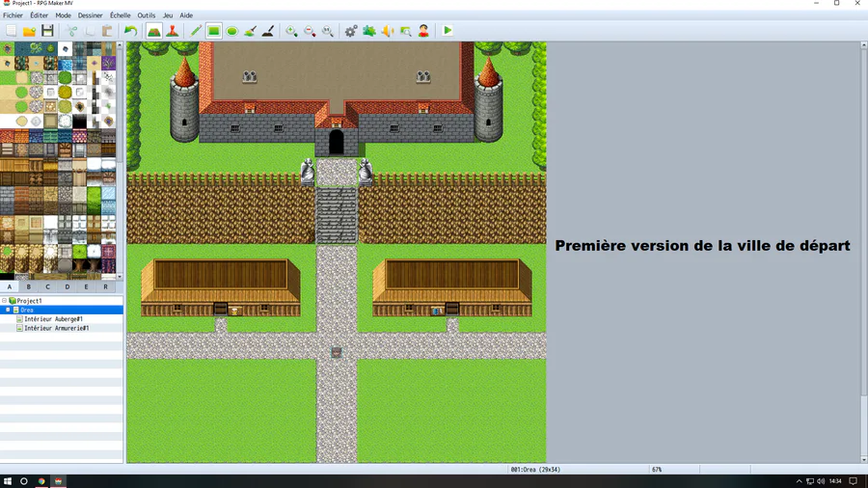The height and width of the screenshot is (488, 868).
Task: Open the Outils menu
Action: (147, 15)
